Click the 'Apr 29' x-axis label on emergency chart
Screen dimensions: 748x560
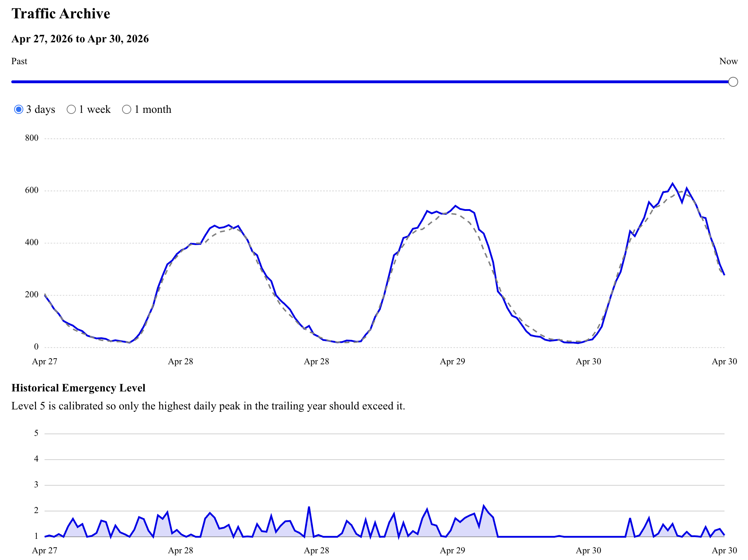click(452, 550)
